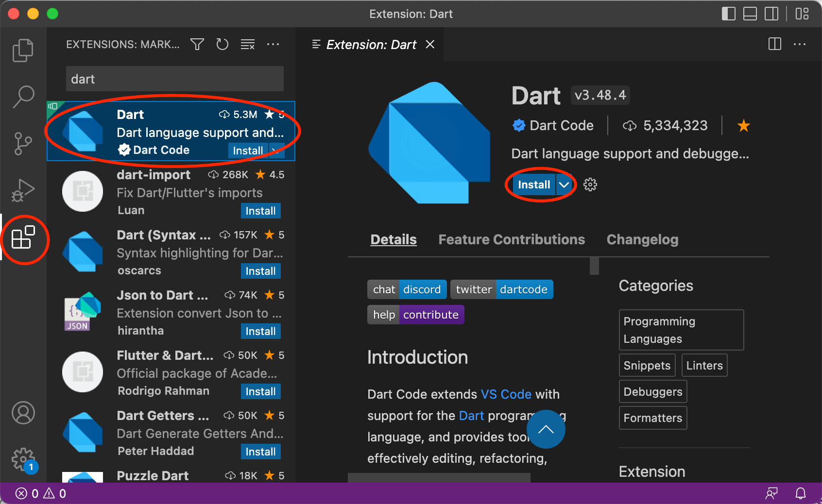Install the dart-import extension
This screenshot has width=822, height=504.
point(260,211)
